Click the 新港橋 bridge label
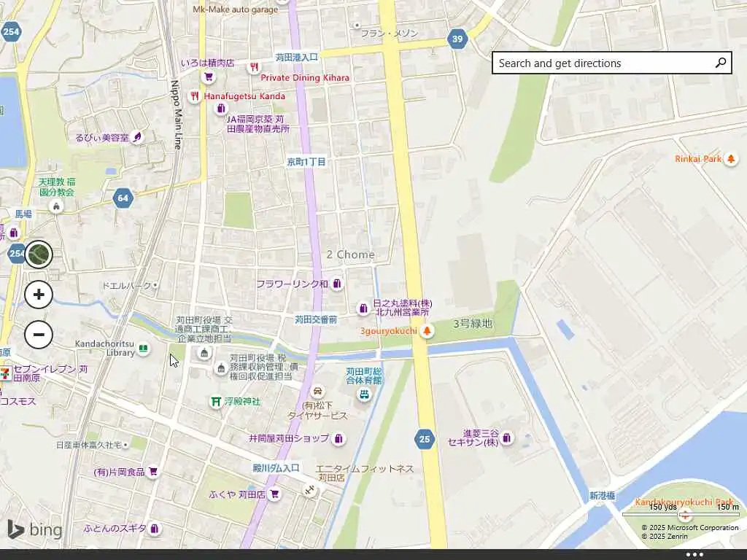The height and width of the screenshot is (560, 747). click(602, 496)
